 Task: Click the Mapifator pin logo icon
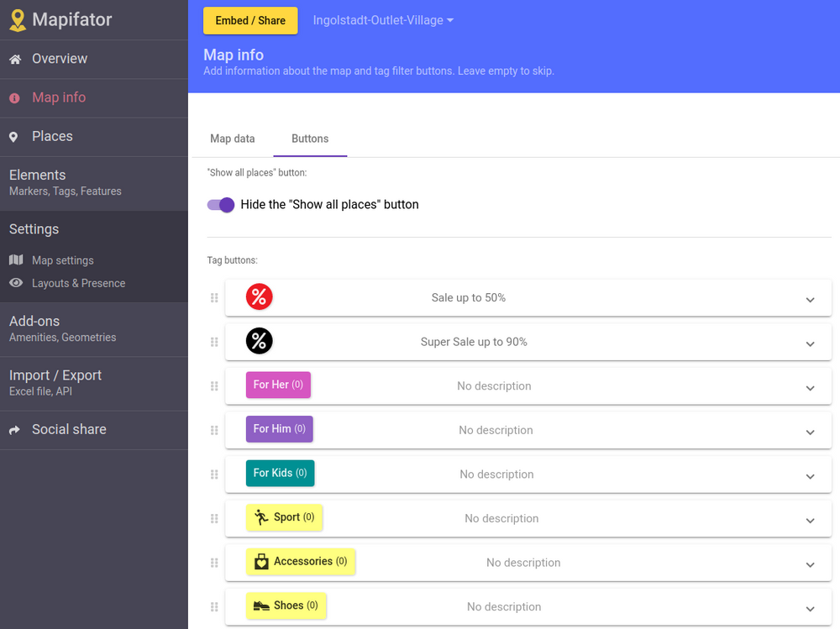tap(18, 19)
